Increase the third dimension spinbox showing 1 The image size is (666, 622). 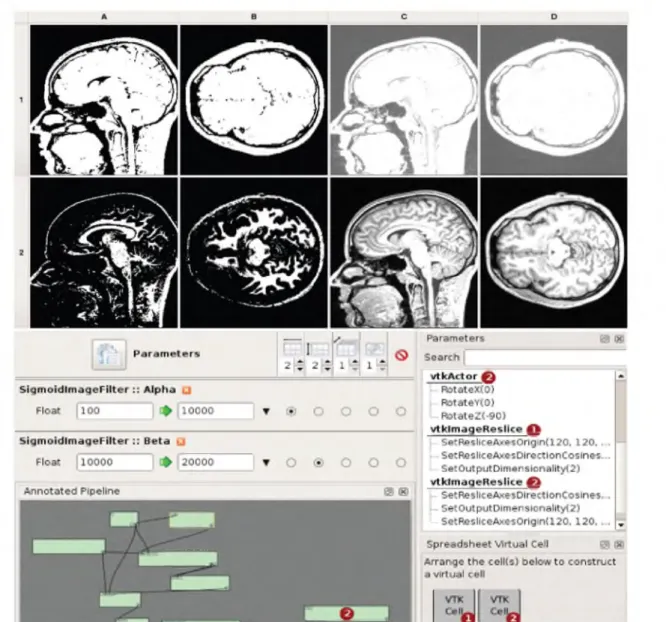tap(355, 362)
